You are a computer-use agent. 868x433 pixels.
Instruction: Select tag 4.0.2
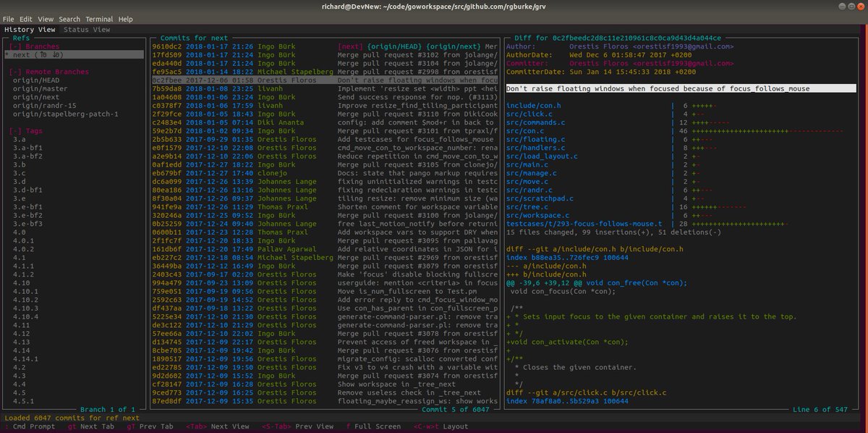tap(23, 249)
